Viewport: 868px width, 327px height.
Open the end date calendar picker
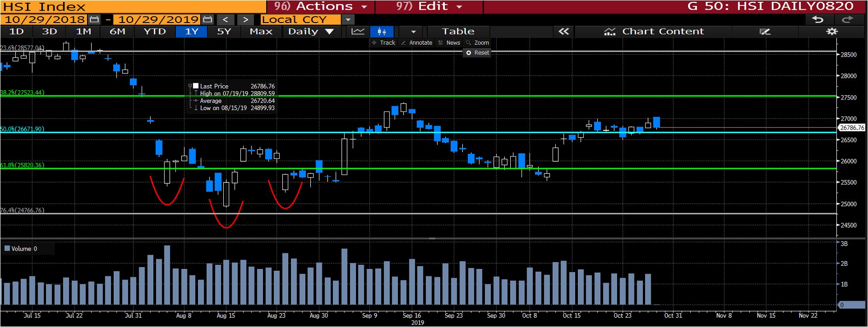pyautogui.click(x=208, y=20)
